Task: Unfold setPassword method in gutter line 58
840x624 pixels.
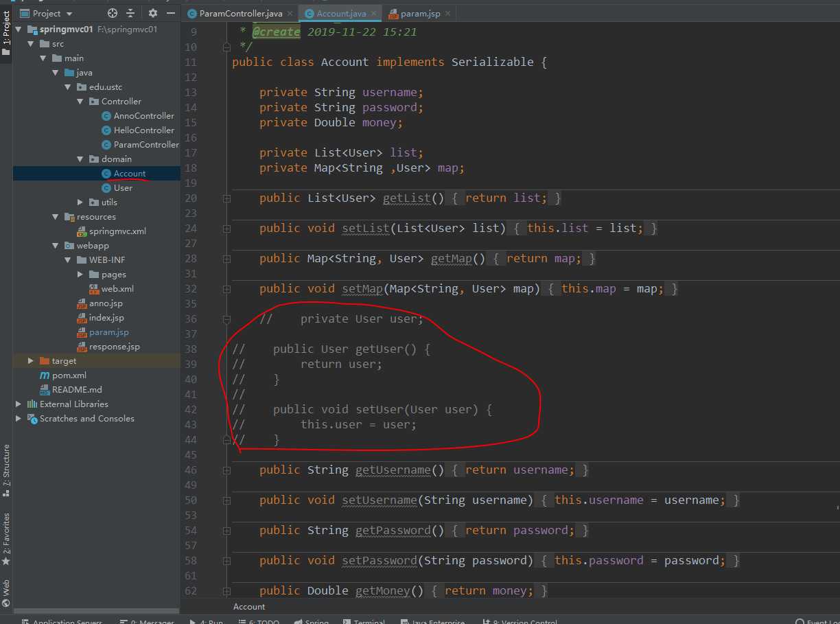Action: pos(226,561)
